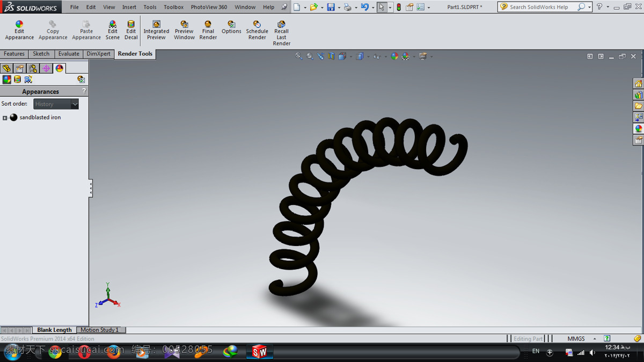This screenshot has width=644, height=362.
Task: Open the Toolbox menu
Action: click(x=173, y=7)
